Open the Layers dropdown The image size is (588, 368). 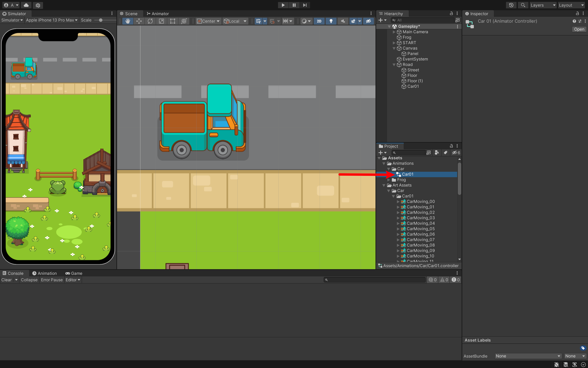click(x=543, y=5)
